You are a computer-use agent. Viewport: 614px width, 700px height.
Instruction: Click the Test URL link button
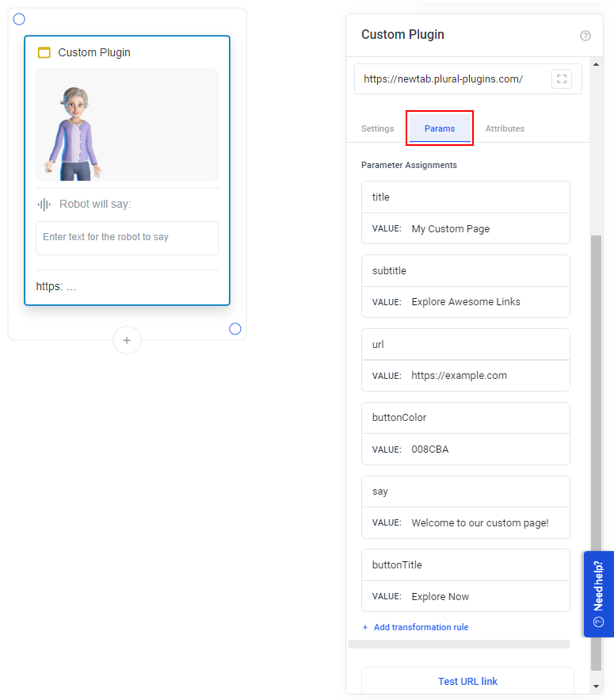tap(467, 681)
